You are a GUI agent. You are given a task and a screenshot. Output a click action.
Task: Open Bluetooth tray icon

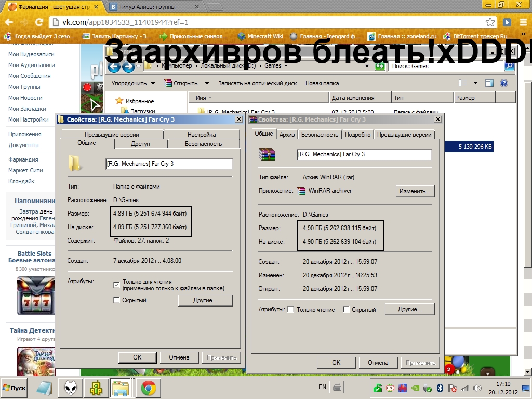pos(440,388)
